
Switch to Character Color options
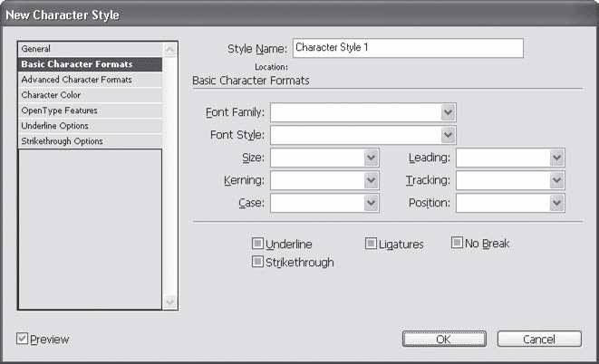click(x=53, y=95)
